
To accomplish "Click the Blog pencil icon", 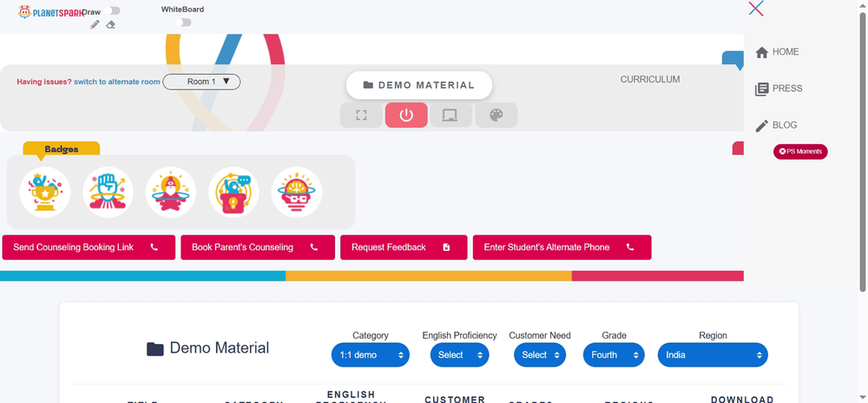I will coord(762,126).
